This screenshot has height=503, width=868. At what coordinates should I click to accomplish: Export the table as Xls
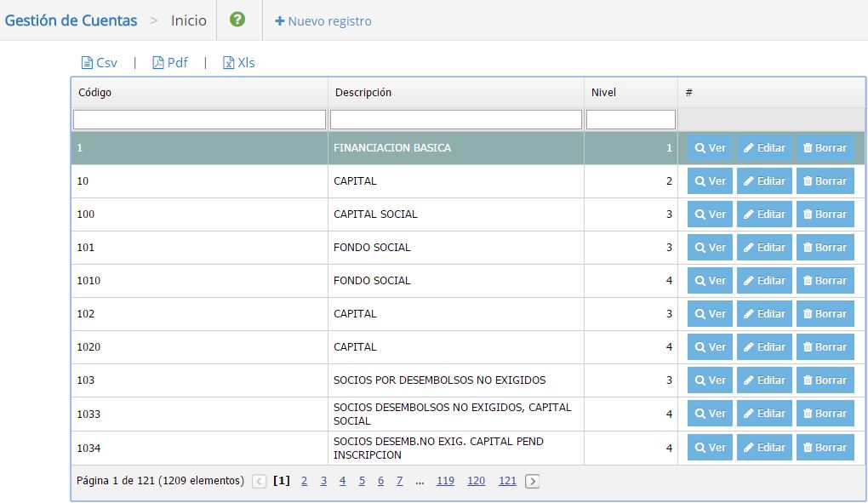[238, 62]
